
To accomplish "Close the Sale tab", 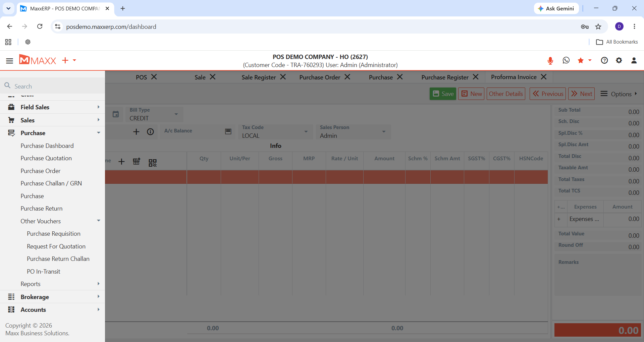I will [213, 77].
